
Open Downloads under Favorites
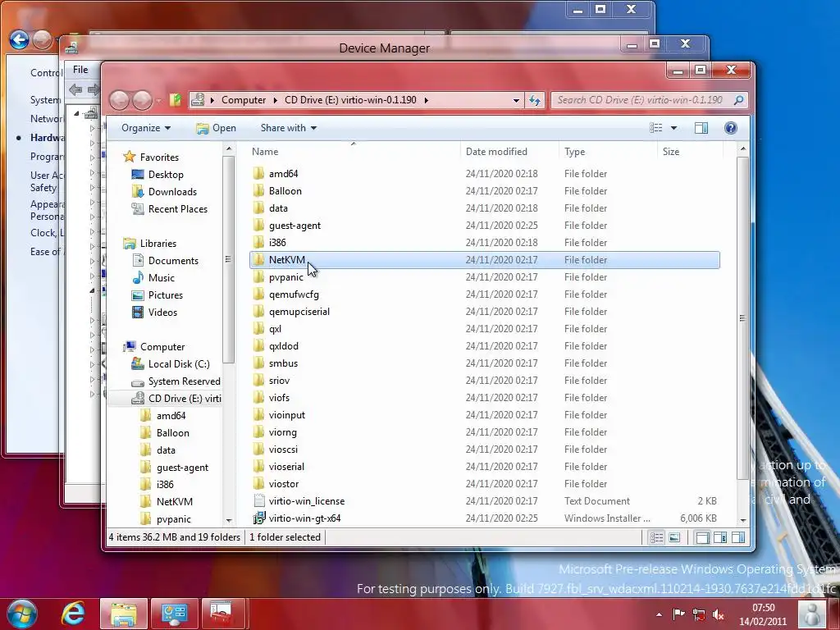tap(172, 192)
